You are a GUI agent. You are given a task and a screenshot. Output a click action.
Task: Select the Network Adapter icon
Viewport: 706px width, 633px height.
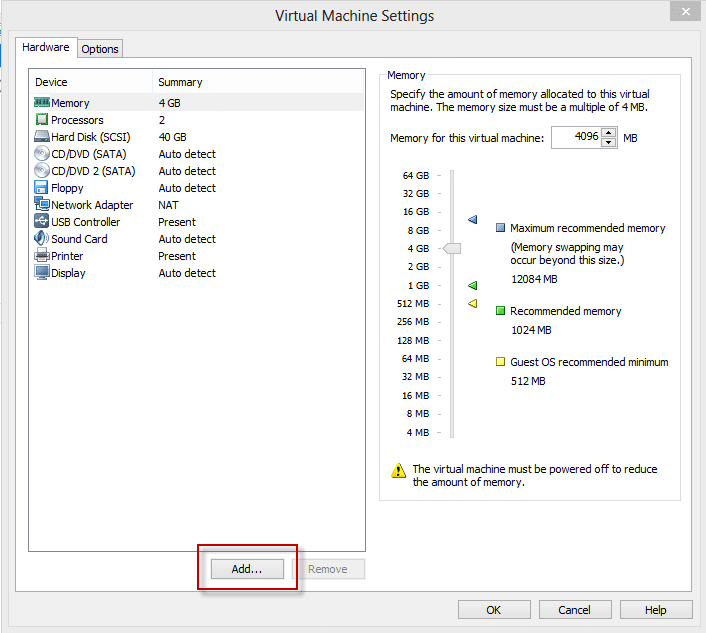coord(42,205)
